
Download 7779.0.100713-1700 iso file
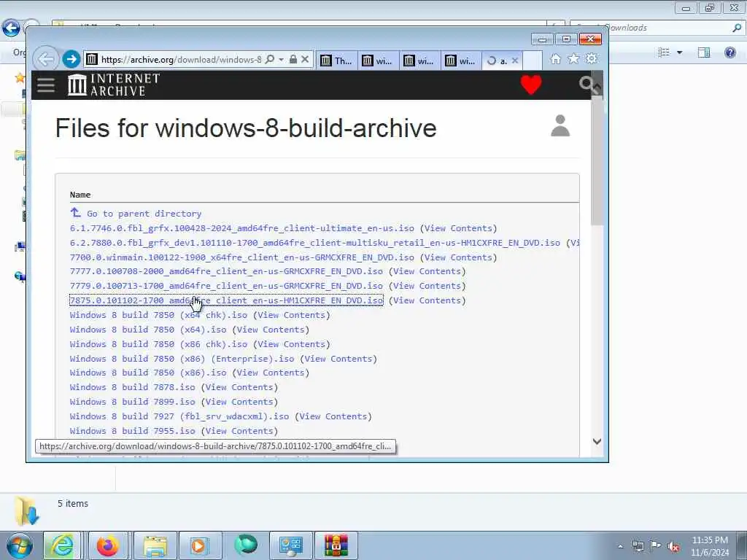coord(226,286)
